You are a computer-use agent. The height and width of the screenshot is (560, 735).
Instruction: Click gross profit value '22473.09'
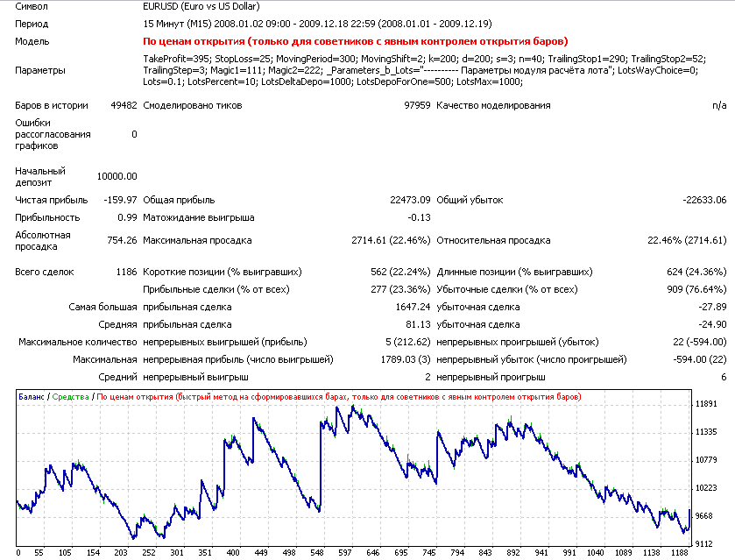pyautogui.click(x=410, y=201)
